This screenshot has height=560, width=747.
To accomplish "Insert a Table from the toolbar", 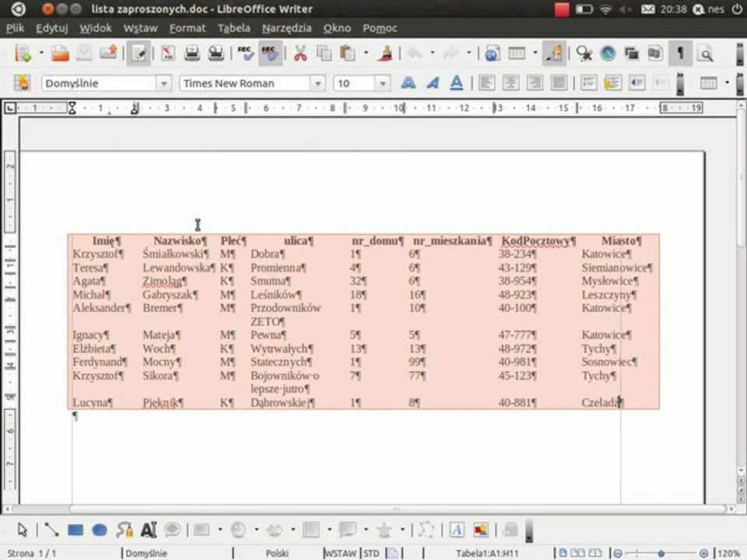I will 517,53.
